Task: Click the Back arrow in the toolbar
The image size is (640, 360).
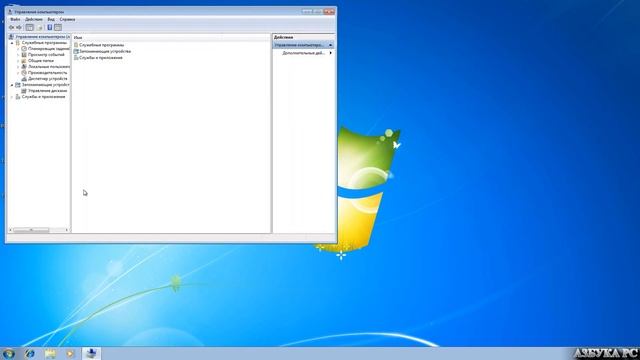Action: (x=11, y=27)
